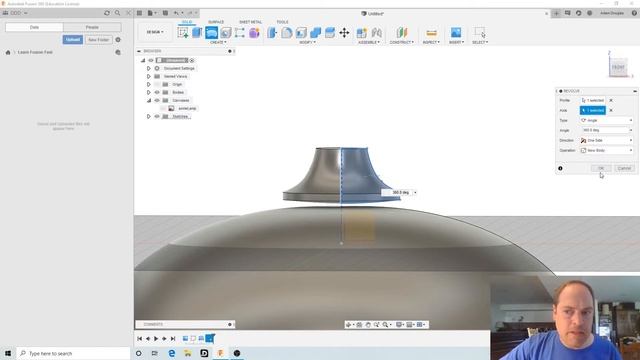Click the Insert image icon
Image resolution: width=640 pixels, height=360 pixels.
(456, 32)
